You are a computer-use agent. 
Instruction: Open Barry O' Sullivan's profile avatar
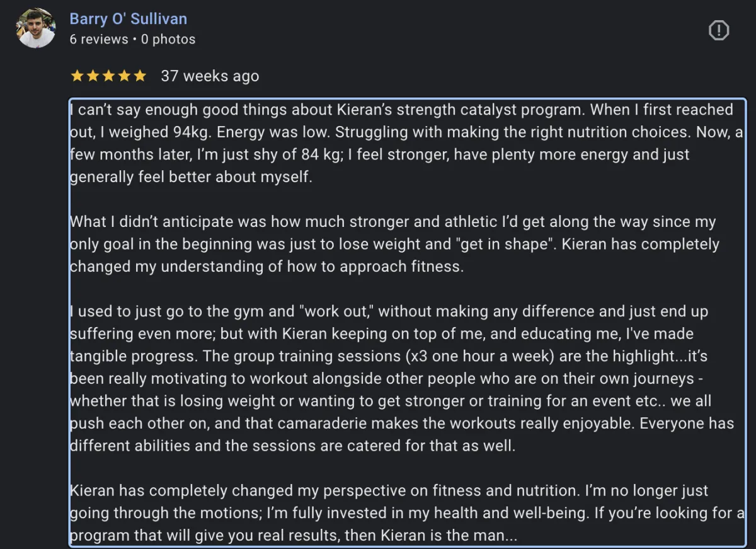pos(36,28)
